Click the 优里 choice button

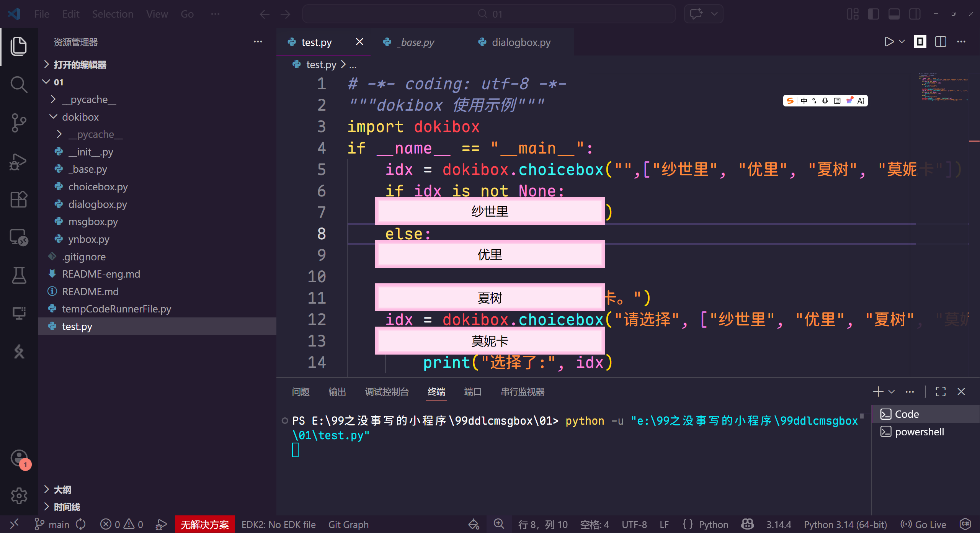pos(490,255)
